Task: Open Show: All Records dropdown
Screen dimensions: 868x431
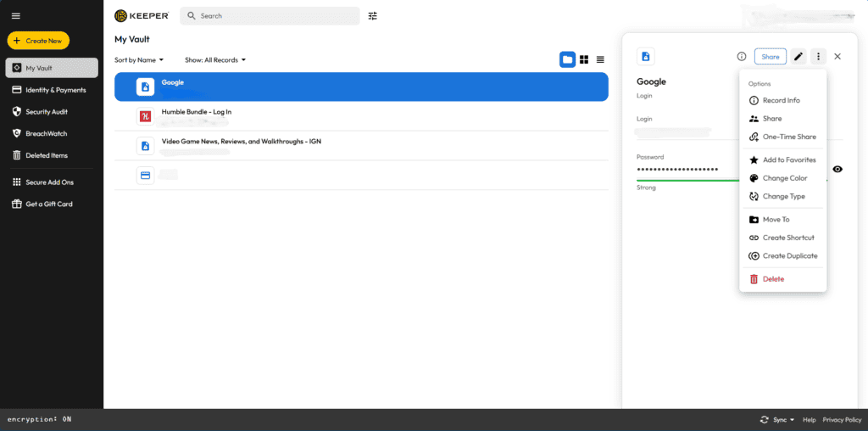Action: pos(215,60)
